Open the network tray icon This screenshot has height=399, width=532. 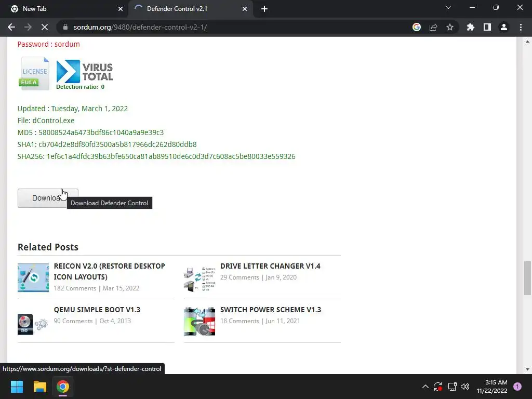point(452,387)
